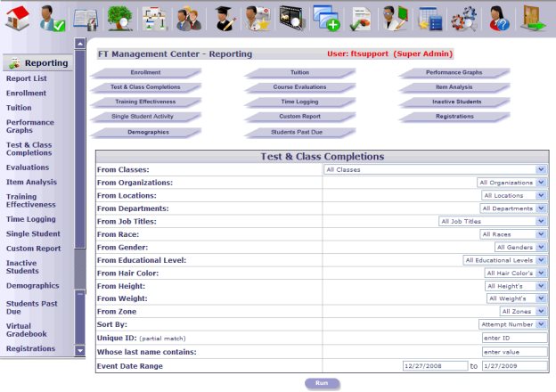Select the Test & Class Completions tab button
This screenshot has height=392, width=556.
tap(146, 87)
